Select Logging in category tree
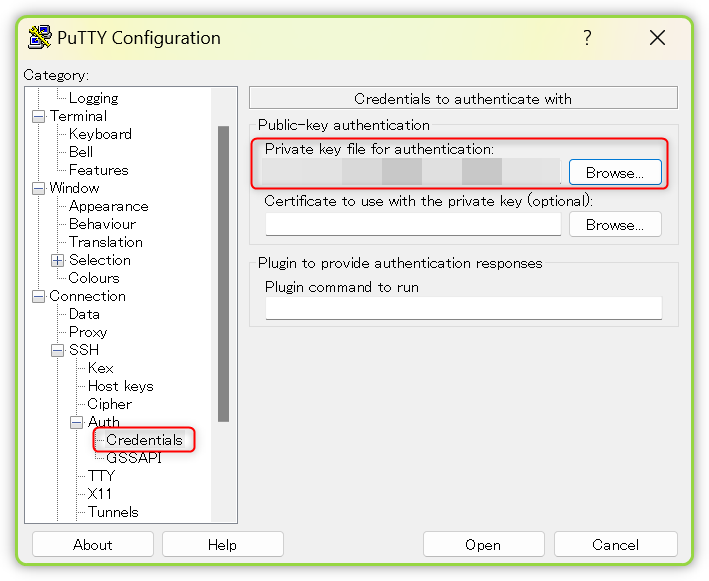The width and height of the screenshot is (709, 581). pyautogui.click(x=94, y=98)
